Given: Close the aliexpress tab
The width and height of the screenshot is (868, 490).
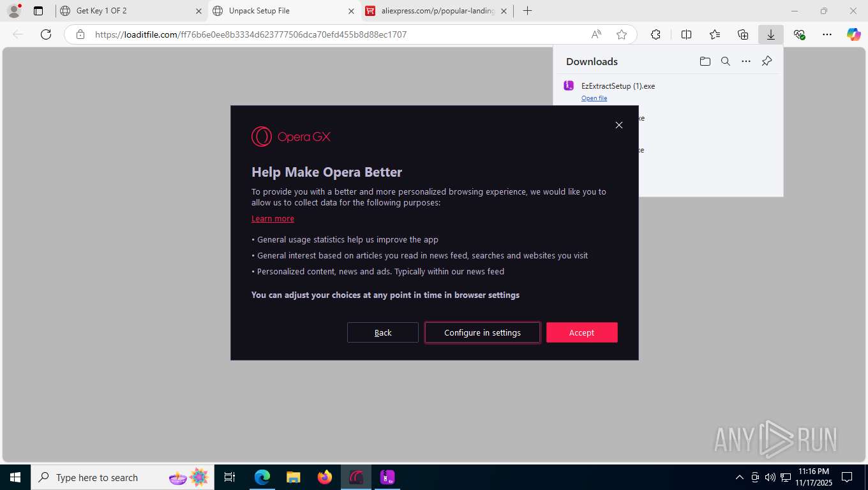Looking at the screenshot, I should coord(504,11).
